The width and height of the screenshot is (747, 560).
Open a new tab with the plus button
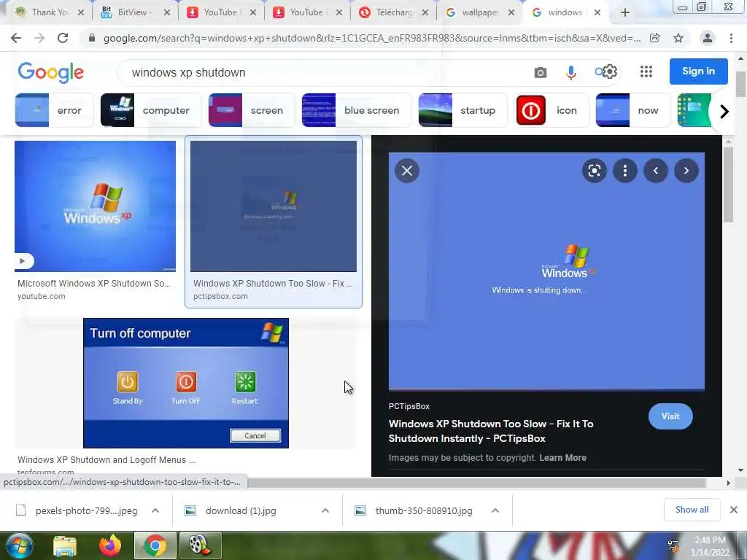click(x=625, y=12)
